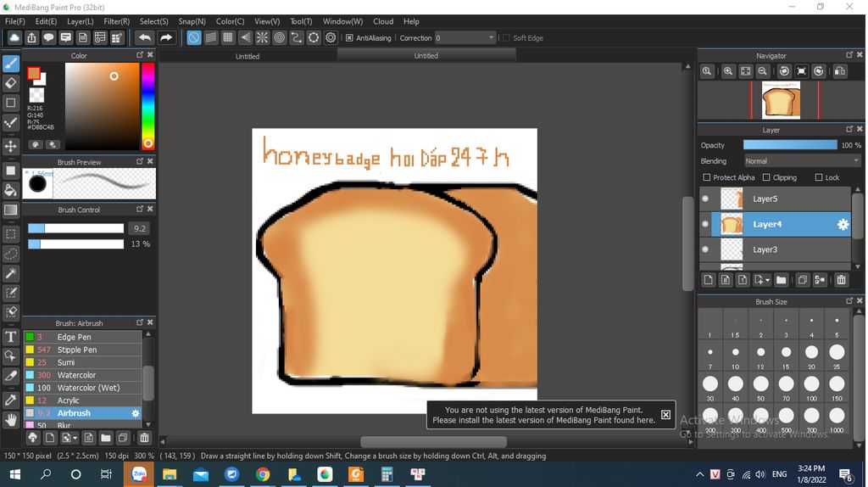The image size is (868, 487).
Task: Switch to the first Untitled tab
Action: click(248, 56)
